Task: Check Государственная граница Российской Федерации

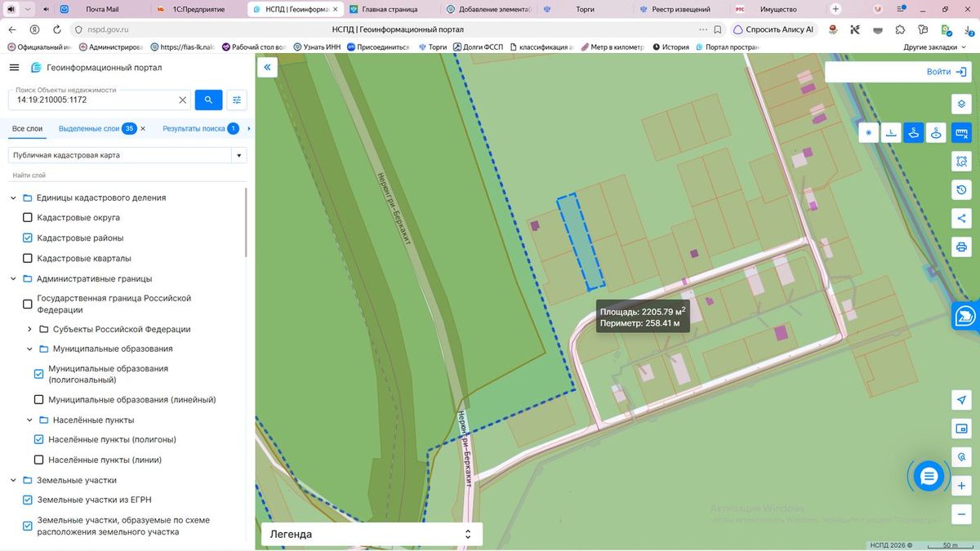Action: [x=28, y=304]
